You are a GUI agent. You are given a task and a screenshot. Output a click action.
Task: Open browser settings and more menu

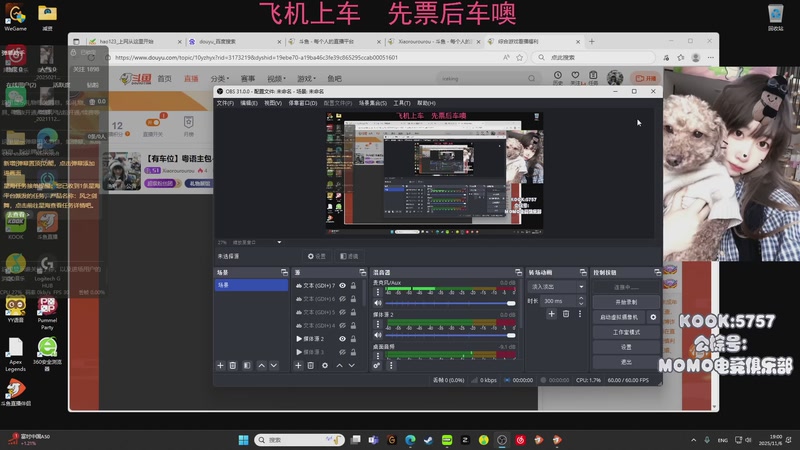click(x=711, y=58)
